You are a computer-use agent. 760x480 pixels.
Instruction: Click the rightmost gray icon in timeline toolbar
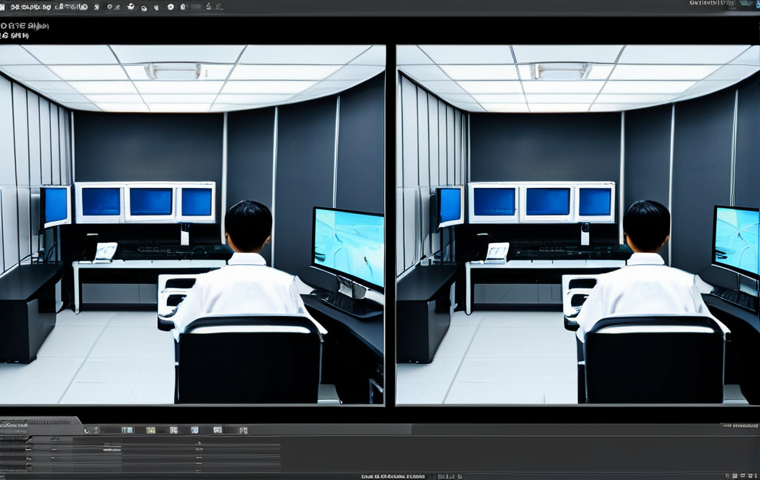click(x=243, y=430)
